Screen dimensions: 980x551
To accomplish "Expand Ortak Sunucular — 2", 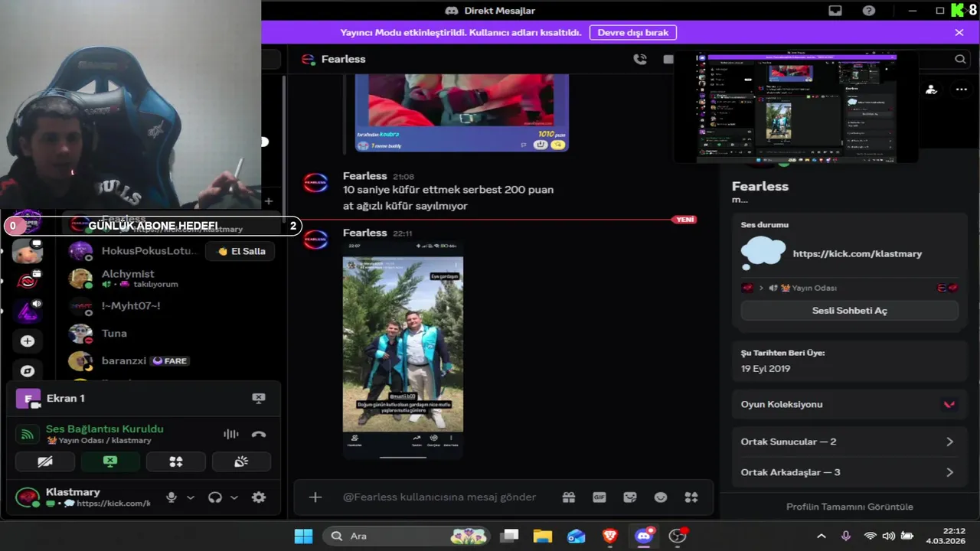I will [x=848, y=442].
